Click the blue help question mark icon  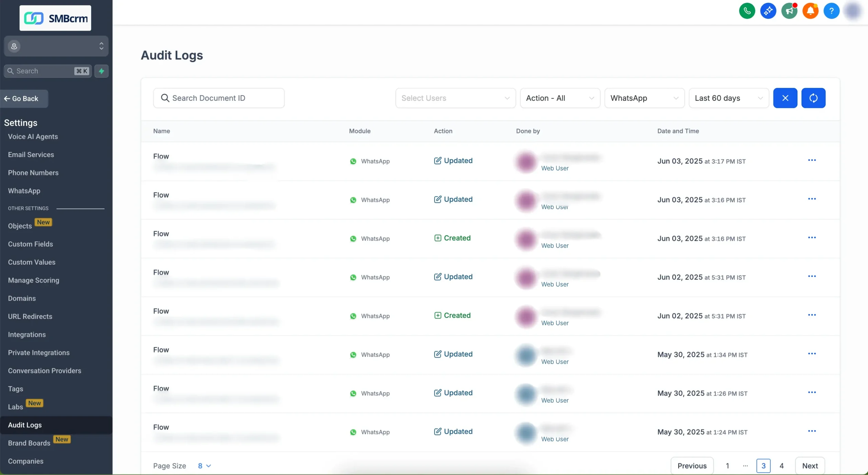click(831, 11)
